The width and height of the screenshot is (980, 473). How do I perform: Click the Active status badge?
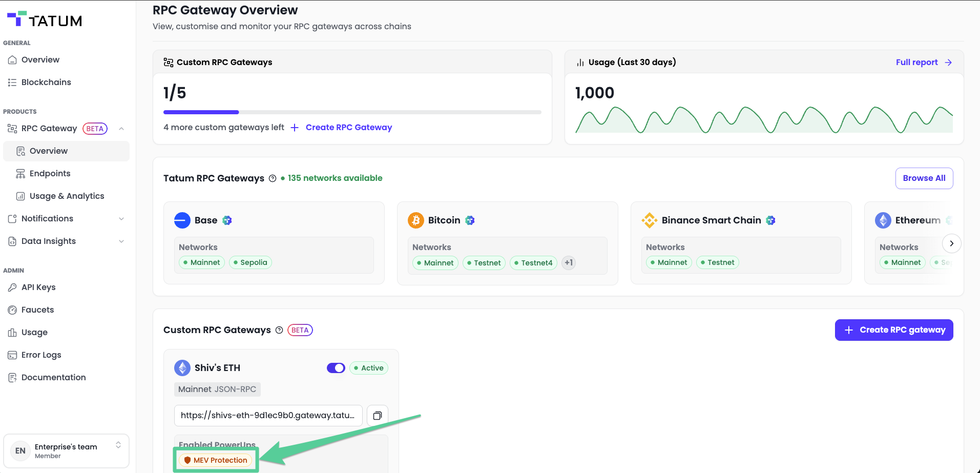point(369,368)
